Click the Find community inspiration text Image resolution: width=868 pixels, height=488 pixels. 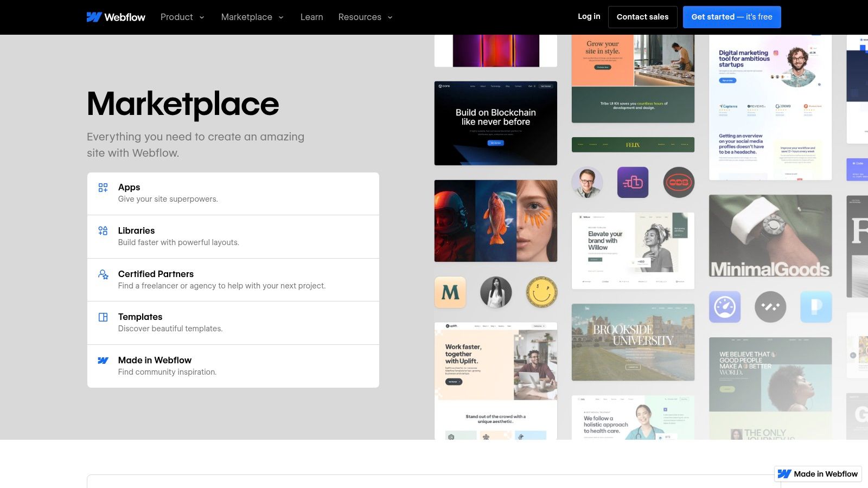pos(167,372)
